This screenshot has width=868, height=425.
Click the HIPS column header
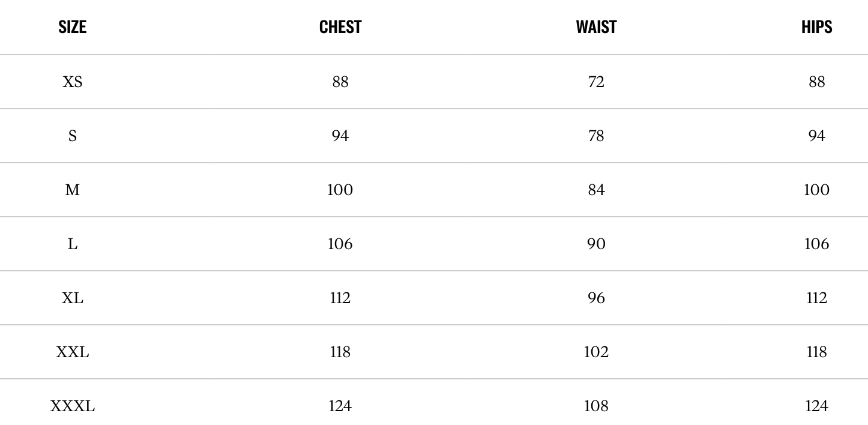tap(816, 27)
